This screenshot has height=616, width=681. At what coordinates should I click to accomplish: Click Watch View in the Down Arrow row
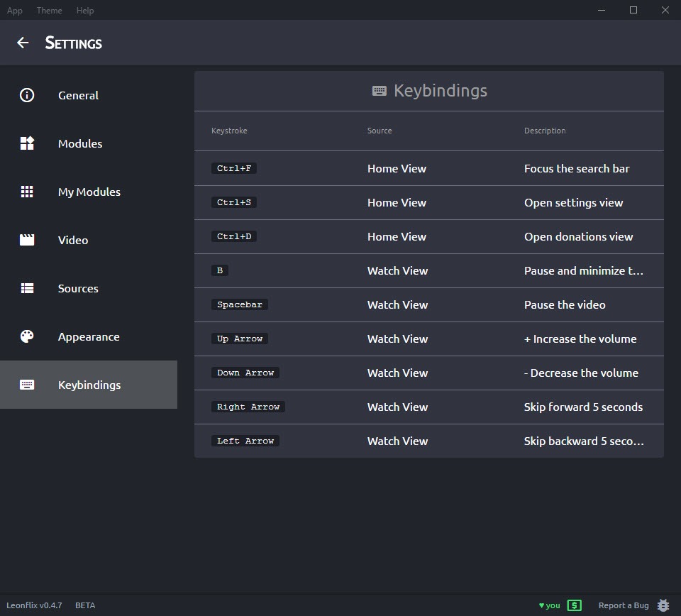tap(397, 373)
